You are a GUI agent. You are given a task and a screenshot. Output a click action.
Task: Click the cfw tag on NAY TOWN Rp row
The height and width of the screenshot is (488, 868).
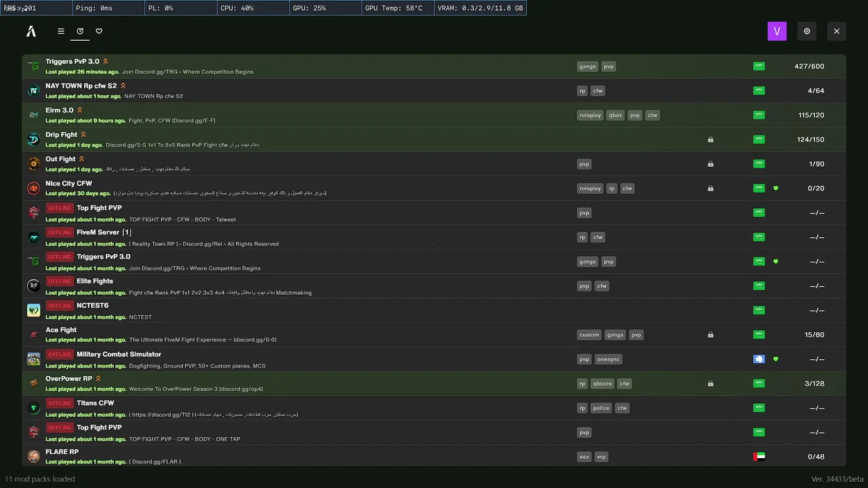[597, 91]
